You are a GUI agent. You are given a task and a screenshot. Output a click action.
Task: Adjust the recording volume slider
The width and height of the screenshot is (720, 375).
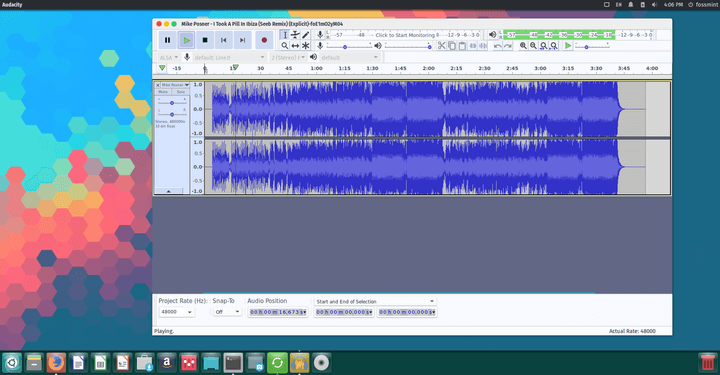click(x=349, y=46)
